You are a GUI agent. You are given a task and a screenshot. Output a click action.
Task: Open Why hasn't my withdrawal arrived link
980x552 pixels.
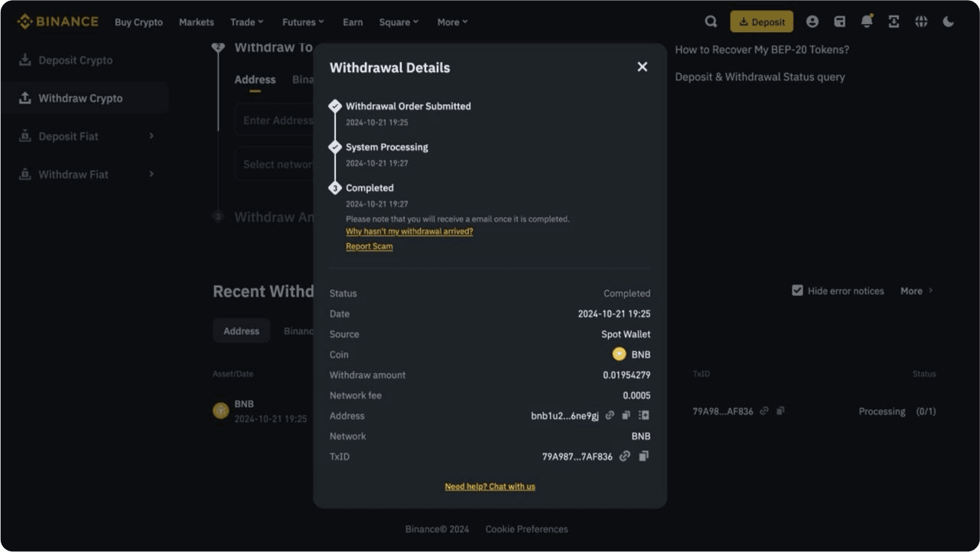(409, 231)
